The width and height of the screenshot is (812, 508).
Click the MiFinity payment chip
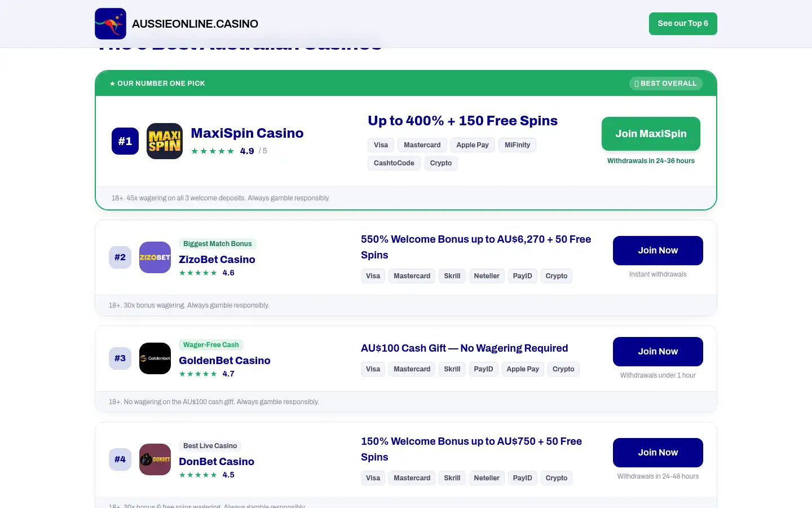click(517, 145)
